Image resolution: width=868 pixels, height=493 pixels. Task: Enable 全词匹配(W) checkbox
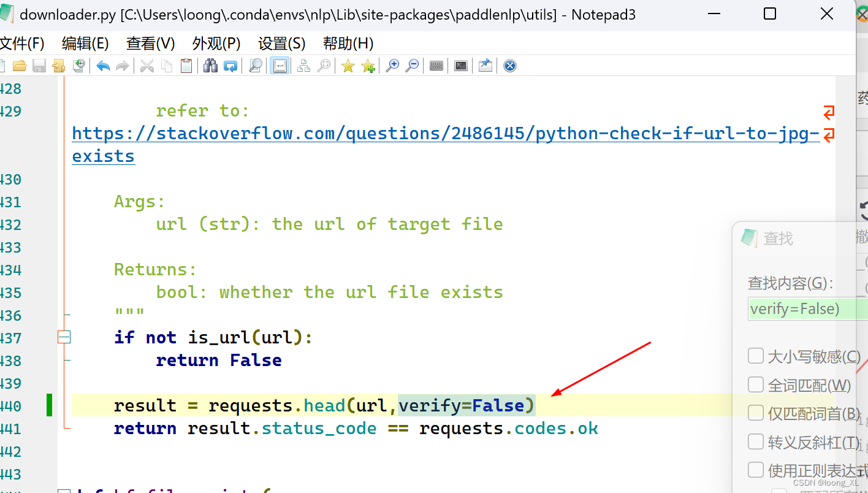click(756, 384)
